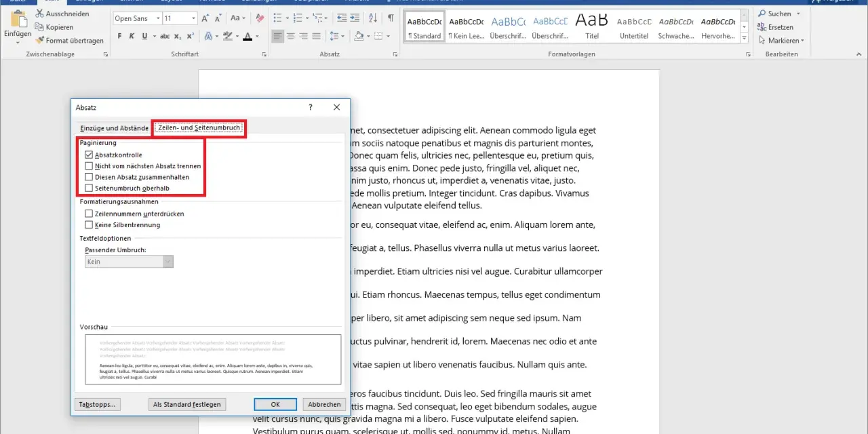Increase font size with grow icon
This screenshot has width=868, height=434.
point(208,18)
